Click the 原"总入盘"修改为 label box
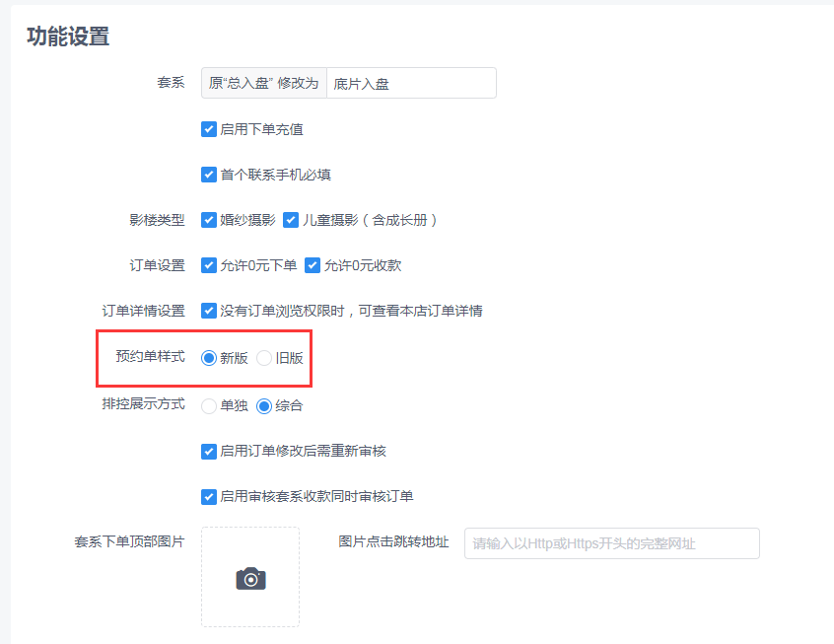834x644 pixels. pyautogui.click(x=263, y=83)
